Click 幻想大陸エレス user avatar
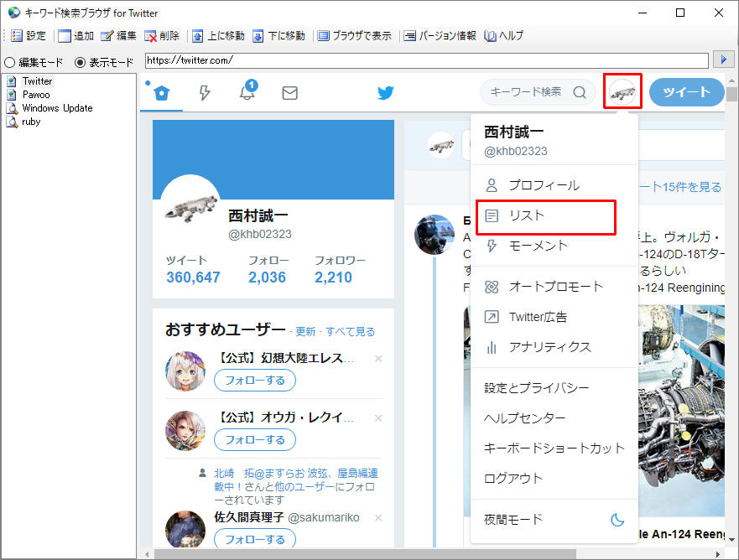Screen dimensions: 739x560 coord(185,371)
